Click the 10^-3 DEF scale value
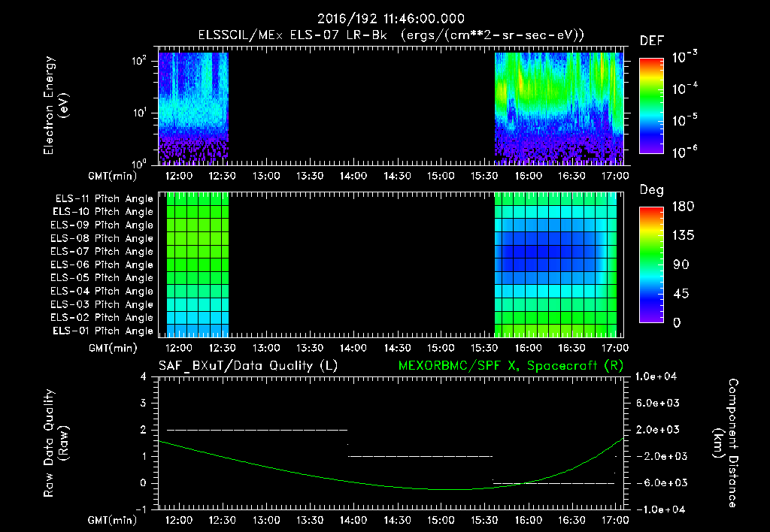770x532 pixels. [685, 57]
